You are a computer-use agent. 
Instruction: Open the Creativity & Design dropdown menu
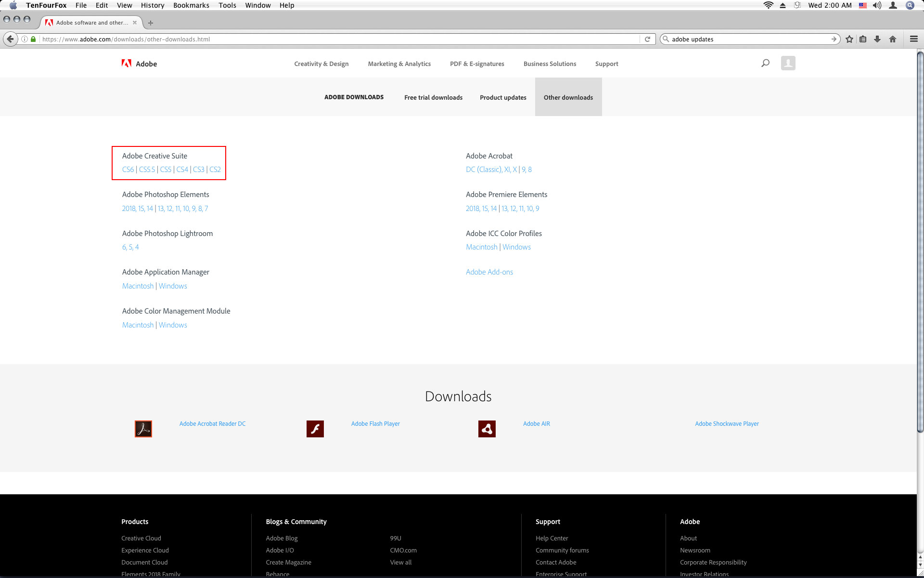[321, 63]
